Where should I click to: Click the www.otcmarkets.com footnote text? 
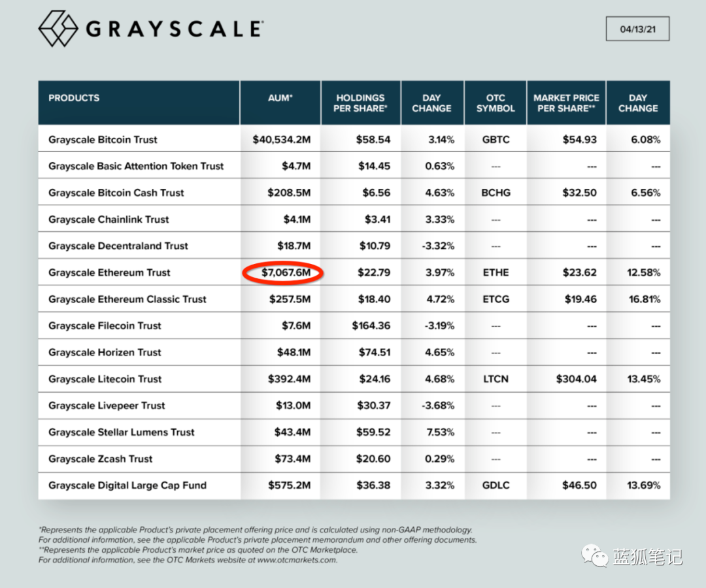coord(297,560)
